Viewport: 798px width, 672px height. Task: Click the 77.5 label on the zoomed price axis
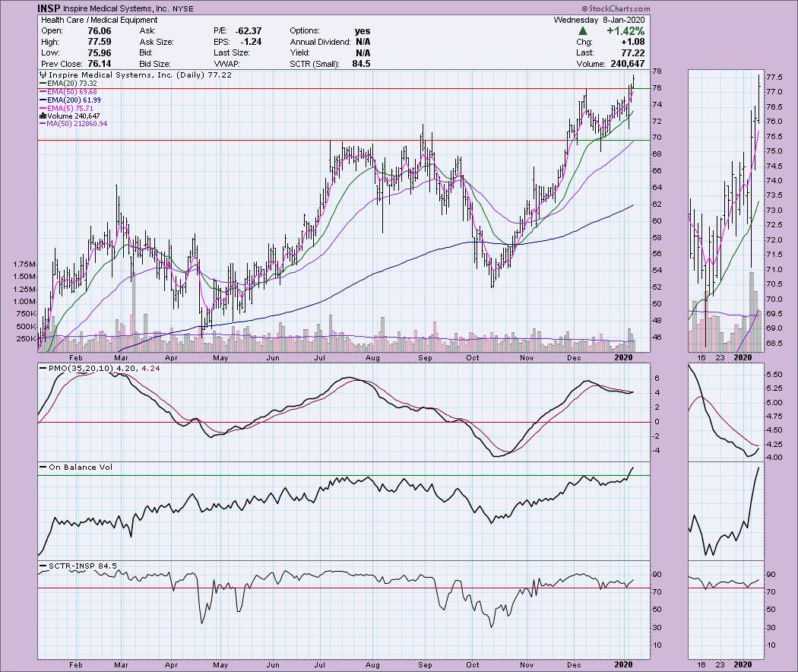pos(774,78)
